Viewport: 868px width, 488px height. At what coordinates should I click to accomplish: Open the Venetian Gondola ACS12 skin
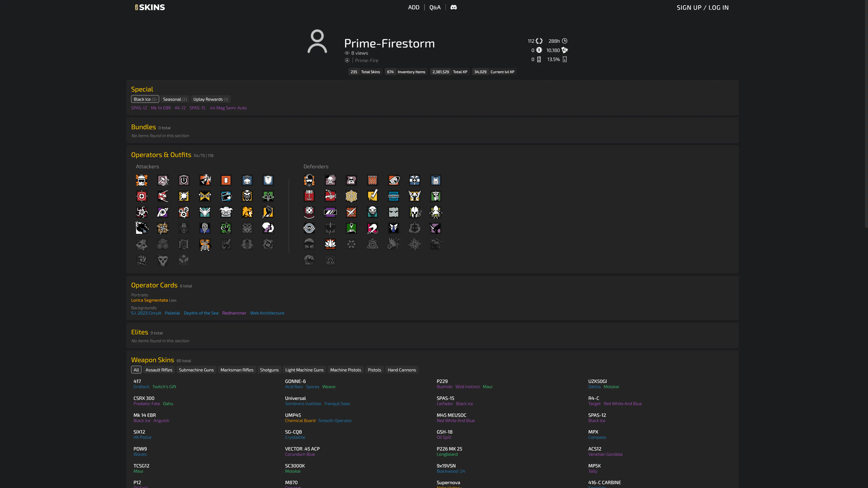point(605,454)
